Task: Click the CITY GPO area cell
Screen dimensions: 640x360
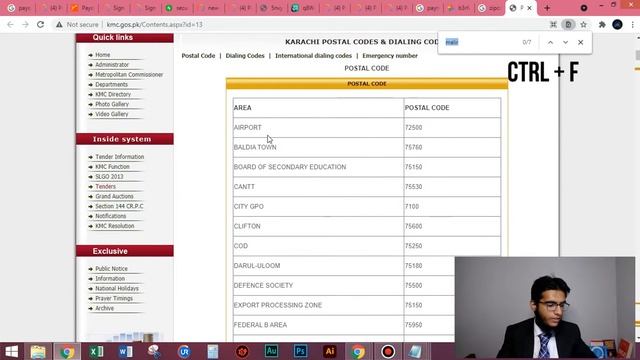Action: (x=318, y=206)
